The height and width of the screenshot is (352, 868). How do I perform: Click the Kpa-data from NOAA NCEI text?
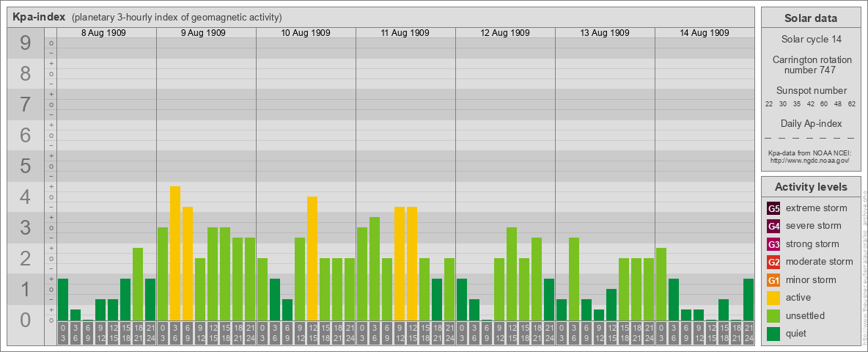pyautogui.click(x=810, y=153)
